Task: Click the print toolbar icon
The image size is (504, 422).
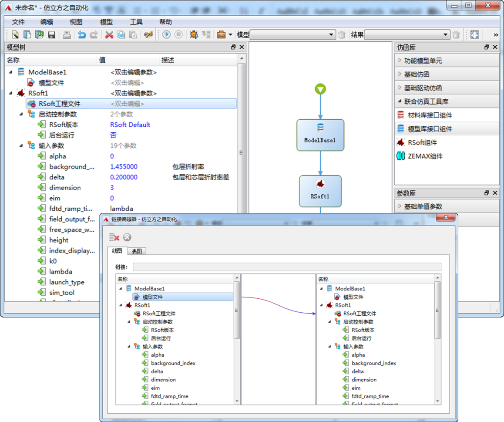Action: pyautogui.click(x=67, y=35)
